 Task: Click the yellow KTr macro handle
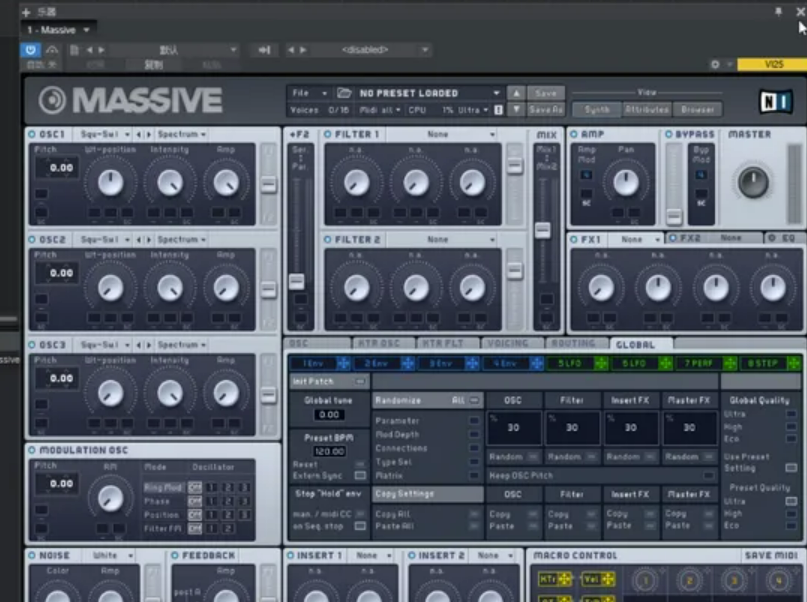(565, 579)
